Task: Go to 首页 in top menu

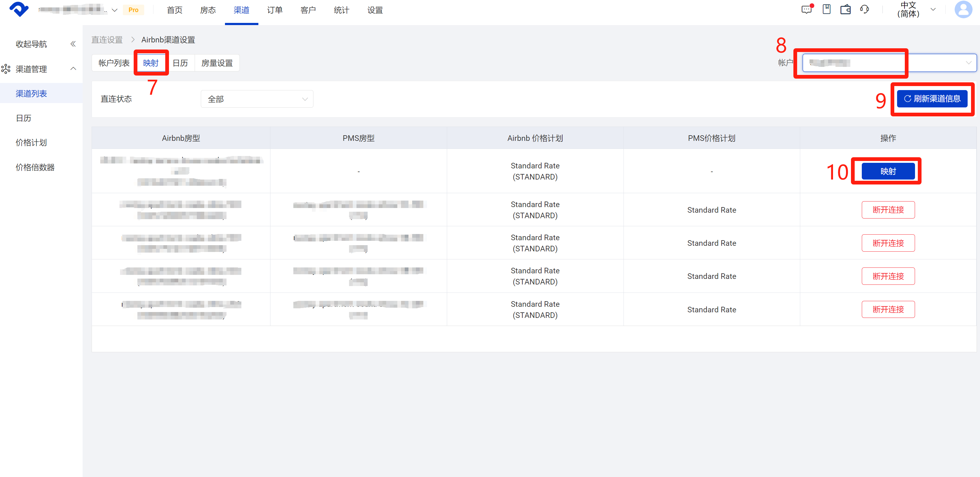Action: point(175,10)
